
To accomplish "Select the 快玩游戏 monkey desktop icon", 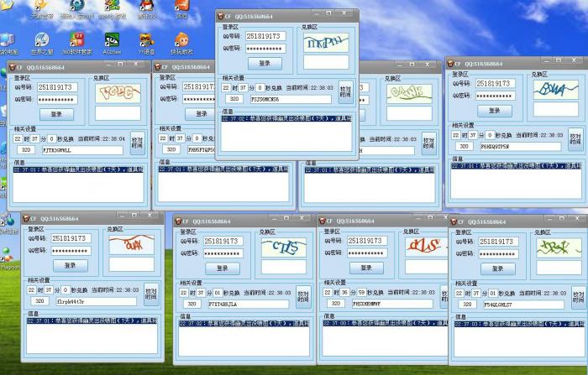I will (182, 43).
